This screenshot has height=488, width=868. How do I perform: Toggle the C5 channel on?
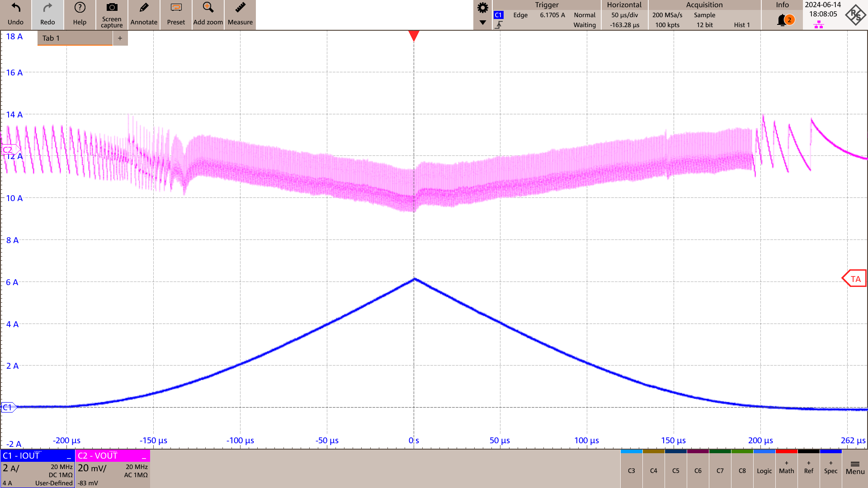click(676, 470)
